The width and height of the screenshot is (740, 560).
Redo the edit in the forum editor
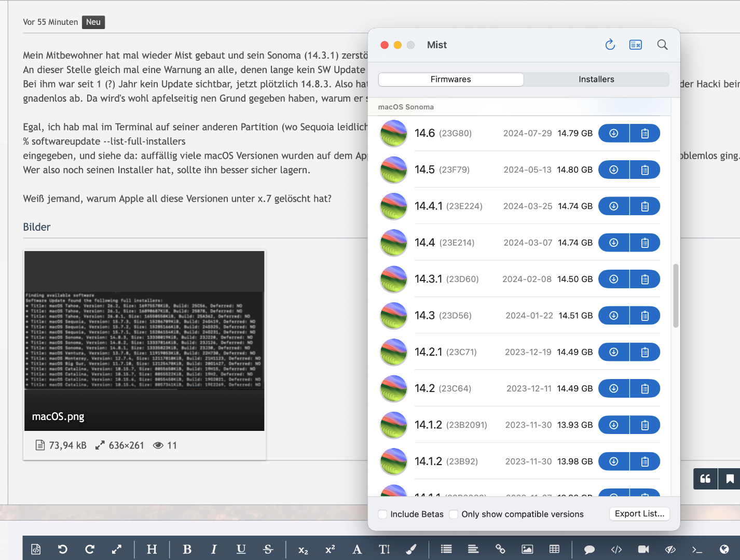coord(90,549)
